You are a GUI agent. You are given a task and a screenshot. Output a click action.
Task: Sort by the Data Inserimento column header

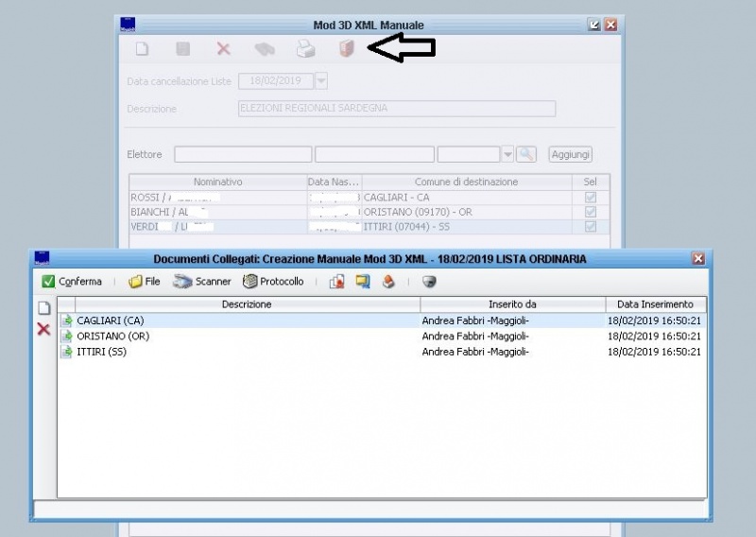coord(655,304)
